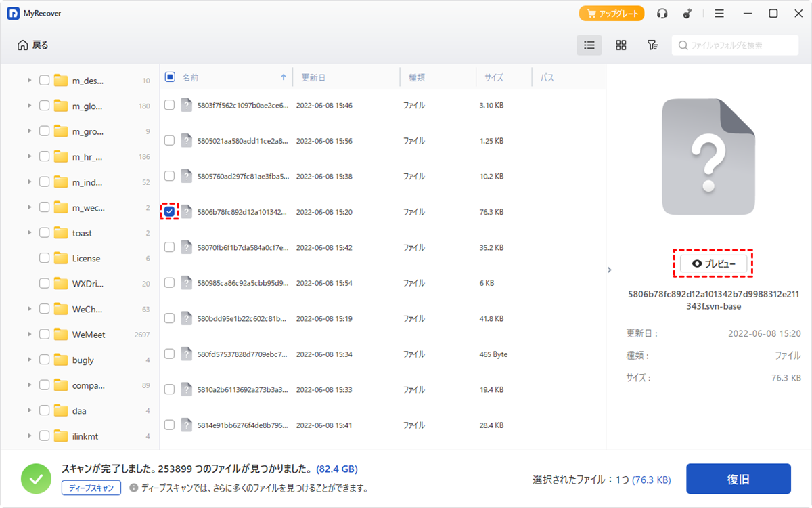Go back with the 戻る button
The image size is (812, 508).
[x=33, y=45]
